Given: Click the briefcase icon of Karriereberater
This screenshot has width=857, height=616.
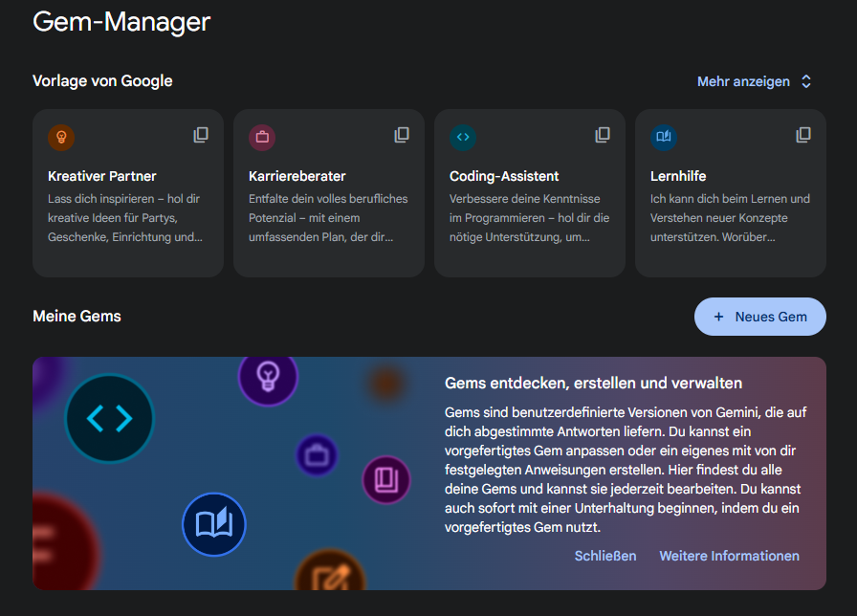Looking at the screenshot, I should (x=262, y=137).
